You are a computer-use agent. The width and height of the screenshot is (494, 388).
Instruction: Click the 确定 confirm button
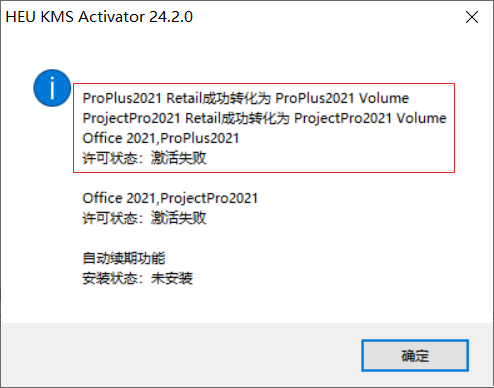pyautogui.click(x=415, y=355)
